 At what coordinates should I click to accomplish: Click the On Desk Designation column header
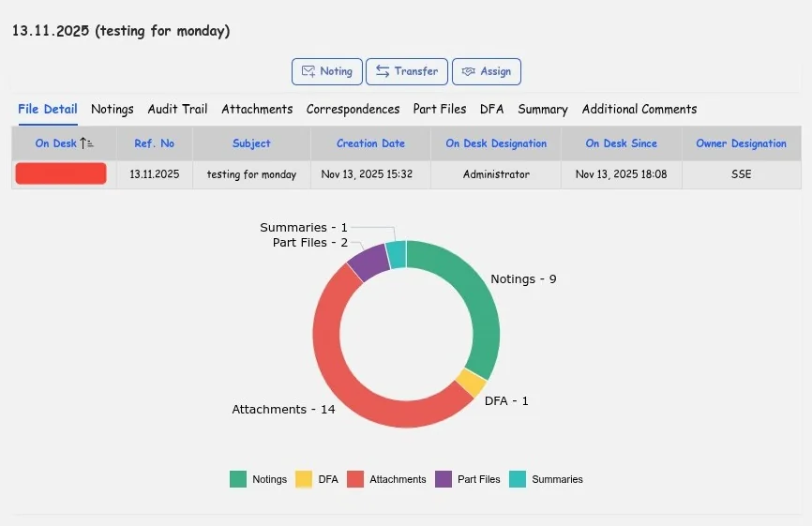click(x=496, y=143)
